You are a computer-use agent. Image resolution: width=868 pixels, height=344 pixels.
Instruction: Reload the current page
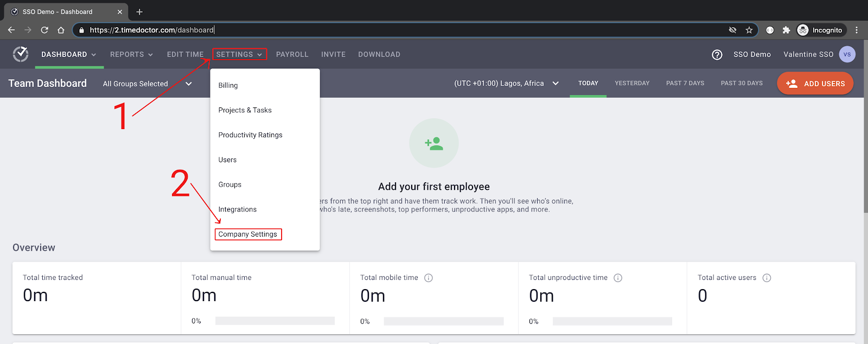coord(44,30)
